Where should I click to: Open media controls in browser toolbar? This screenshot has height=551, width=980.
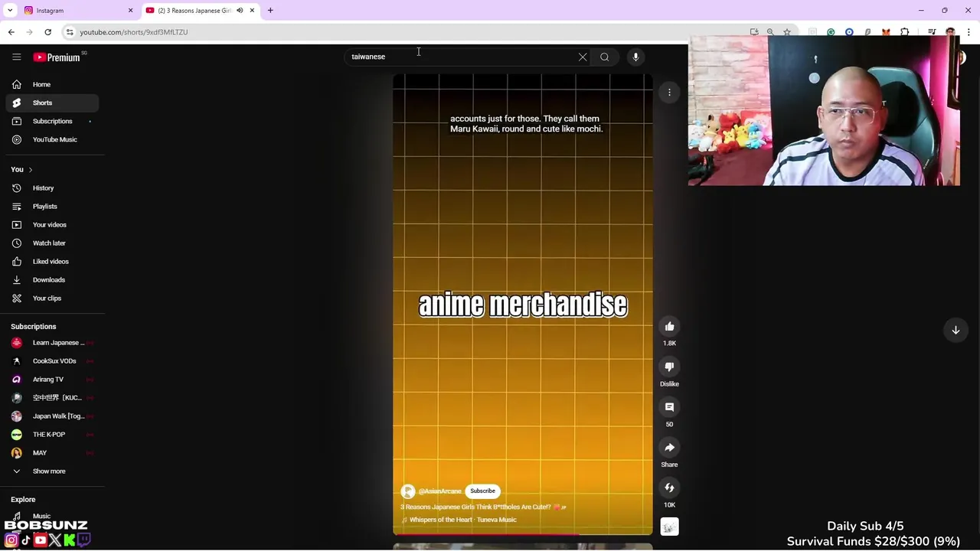(x=932, y=32)
